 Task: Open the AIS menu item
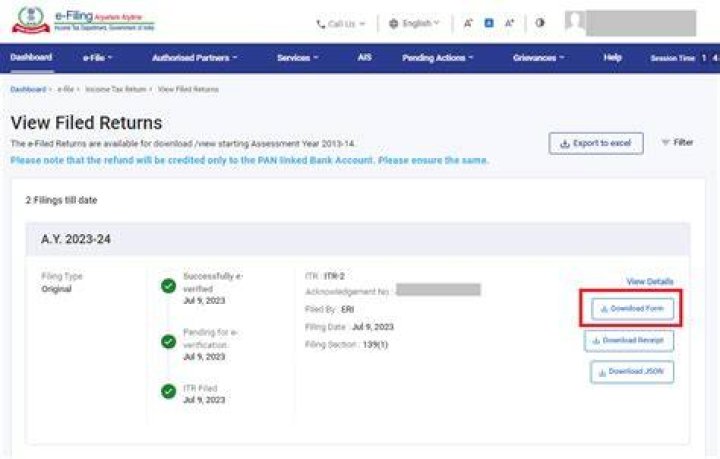365,57
